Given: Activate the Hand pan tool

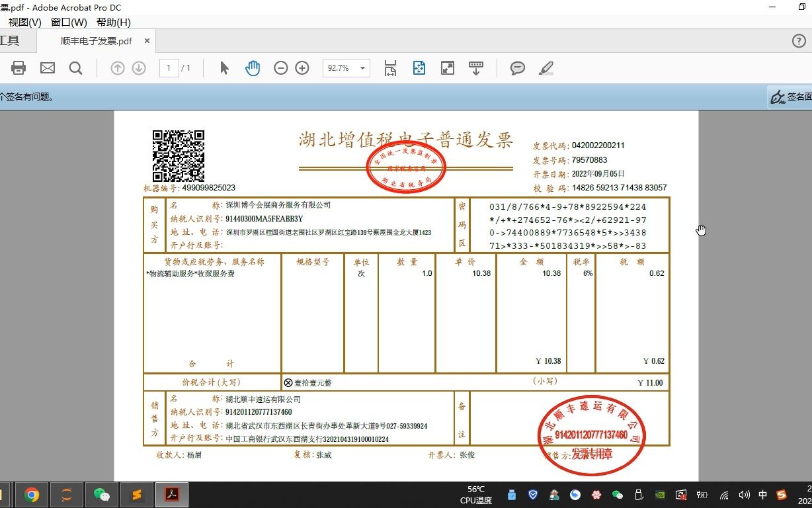Looking at the screenshot, I should tap(253, 67).
